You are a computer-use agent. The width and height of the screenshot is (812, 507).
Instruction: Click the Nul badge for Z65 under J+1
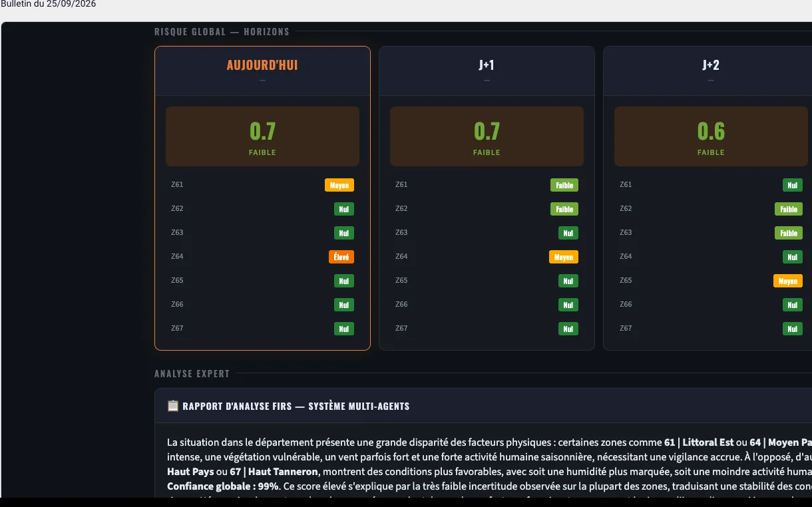568,281
